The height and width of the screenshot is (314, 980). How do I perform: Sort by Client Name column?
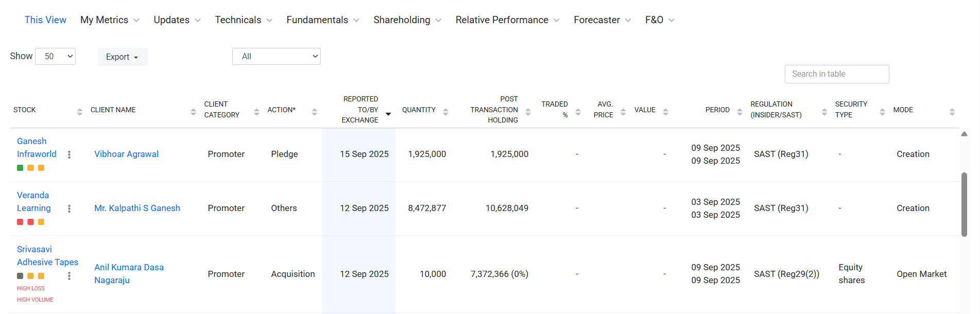(193, 112)
